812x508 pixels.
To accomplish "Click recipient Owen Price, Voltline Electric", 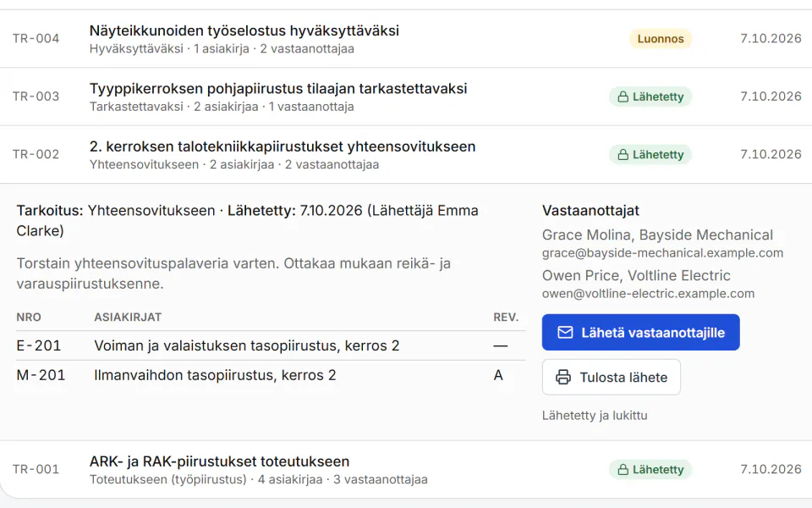I will (x=636, y=275).
